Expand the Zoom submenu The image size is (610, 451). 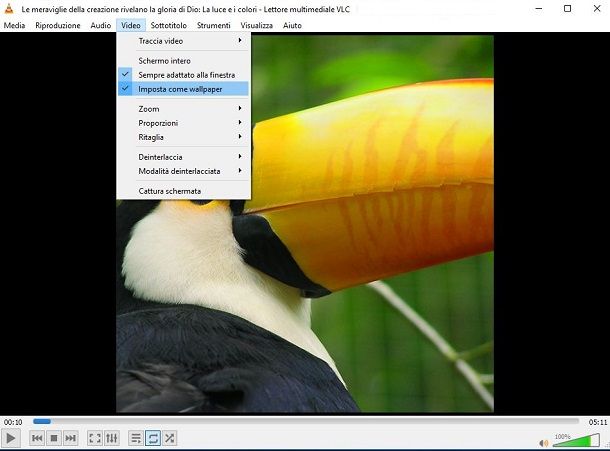pos(185,108)
